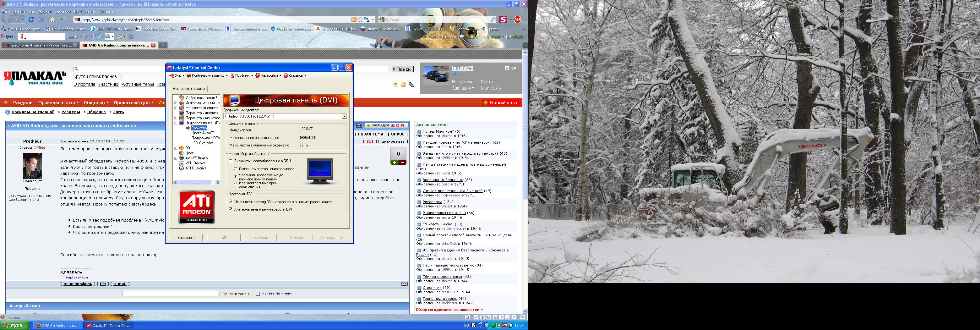
Task: Open the 'Хочеш Миллион?' active topic link
Action: click(438, 131)
